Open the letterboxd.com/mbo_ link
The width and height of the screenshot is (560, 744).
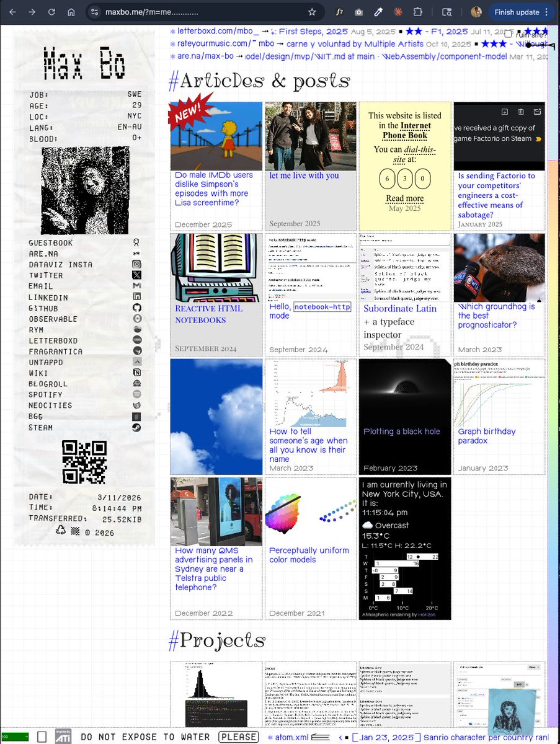218,30
